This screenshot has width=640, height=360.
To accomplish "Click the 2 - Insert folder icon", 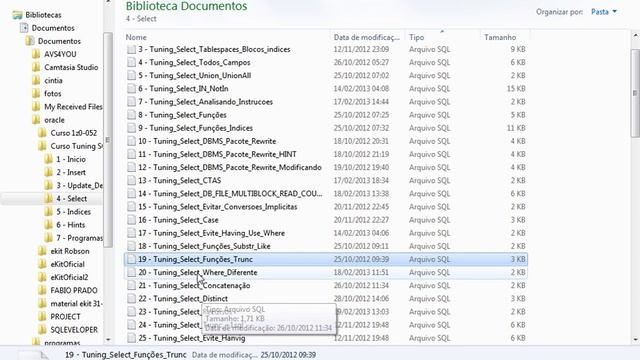I will 49,172.
